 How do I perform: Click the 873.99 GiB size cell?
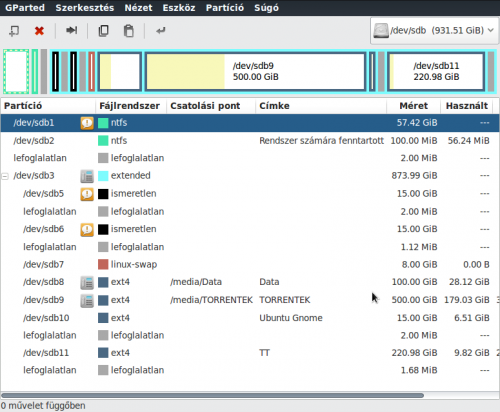coord(414,176)
